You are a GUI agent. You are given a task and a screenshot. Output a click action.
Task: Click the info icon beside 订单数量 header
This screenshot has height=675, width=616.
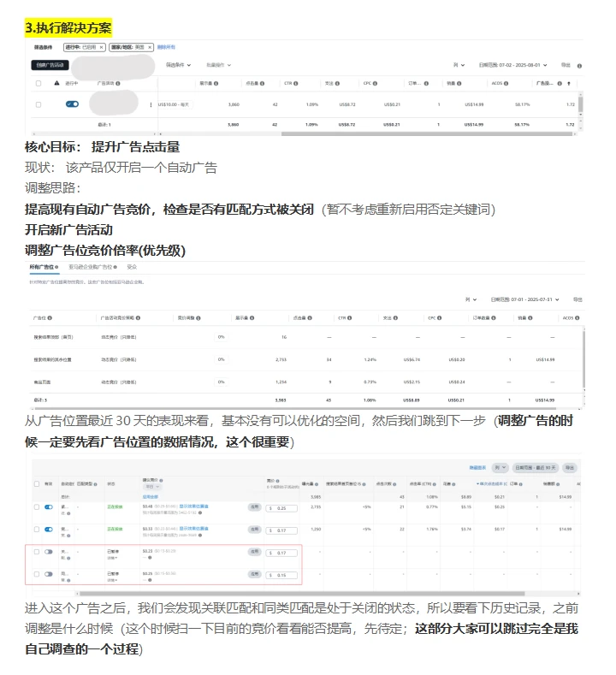click(494, 318)
